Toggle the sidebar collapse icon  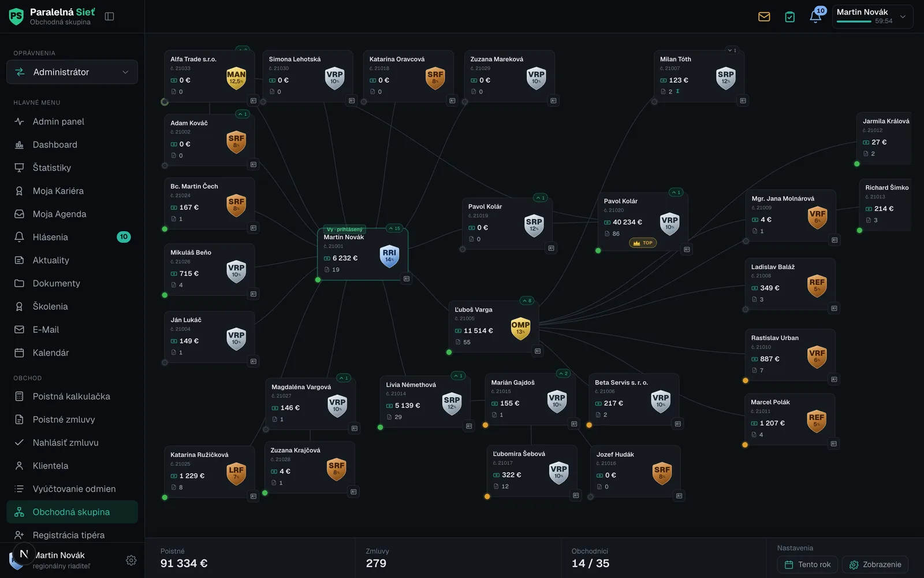[109, 16]
